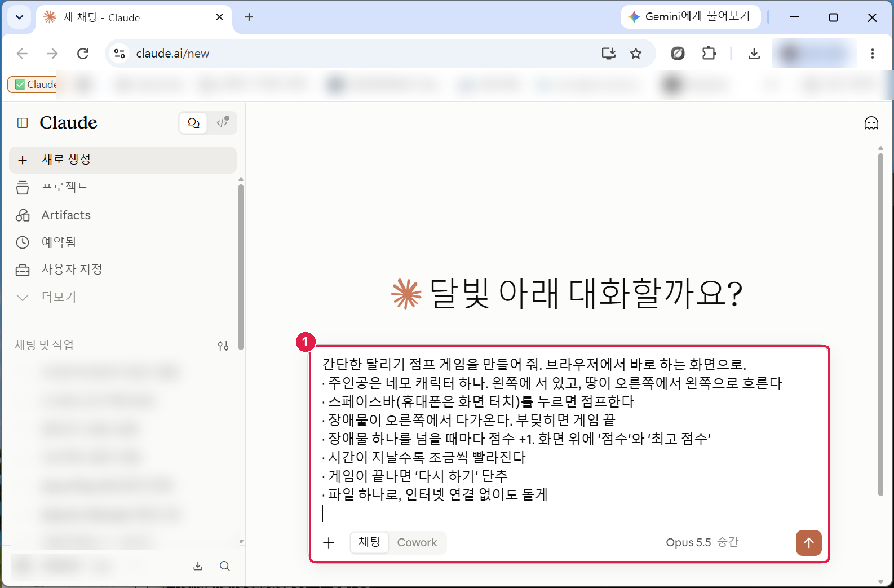Reload the claude.ai page
Viewport: 894px width, 588px height.
click(x=83, y=54)
